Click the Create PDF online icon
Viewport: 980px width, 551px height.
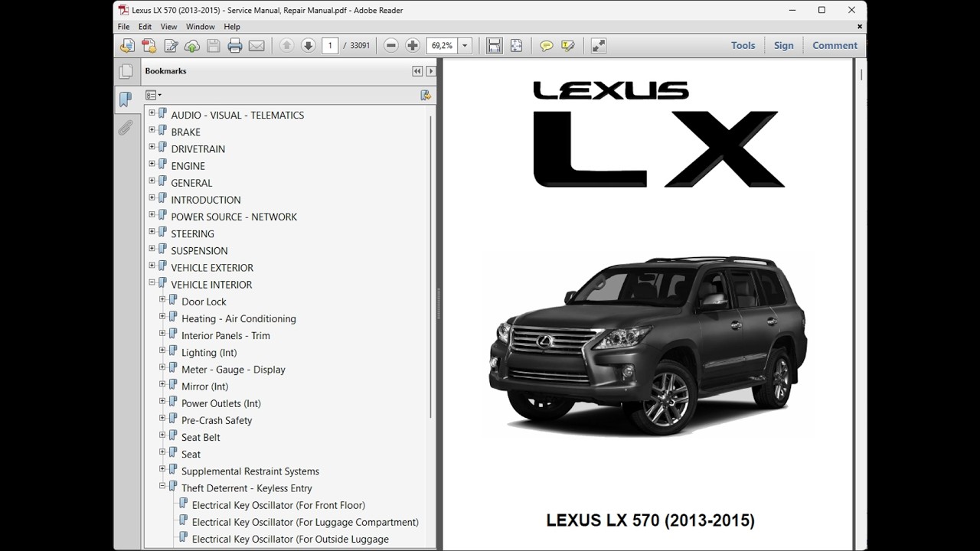click(149, 46)
